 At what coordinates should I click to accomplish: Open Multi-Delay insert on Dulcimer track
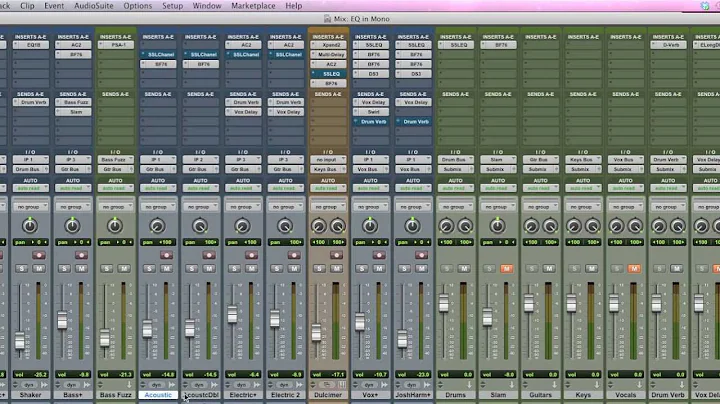328,55
